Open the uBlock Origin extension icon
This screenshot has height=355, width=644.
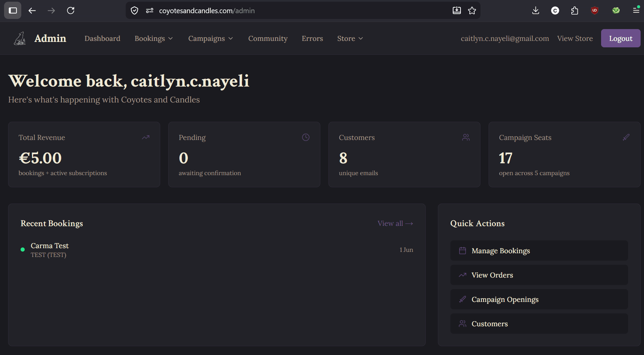pyautogui.click(x=595, y=10)
